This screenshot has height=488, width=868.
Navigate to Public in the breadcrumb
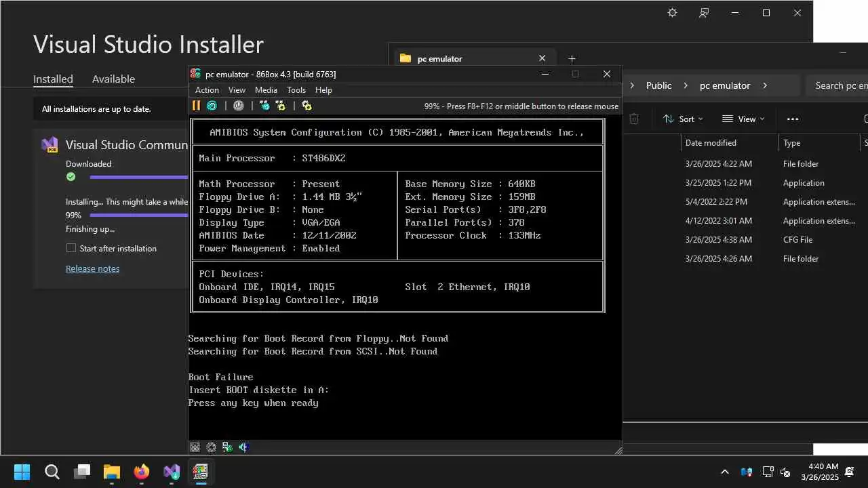coord(658,85)
